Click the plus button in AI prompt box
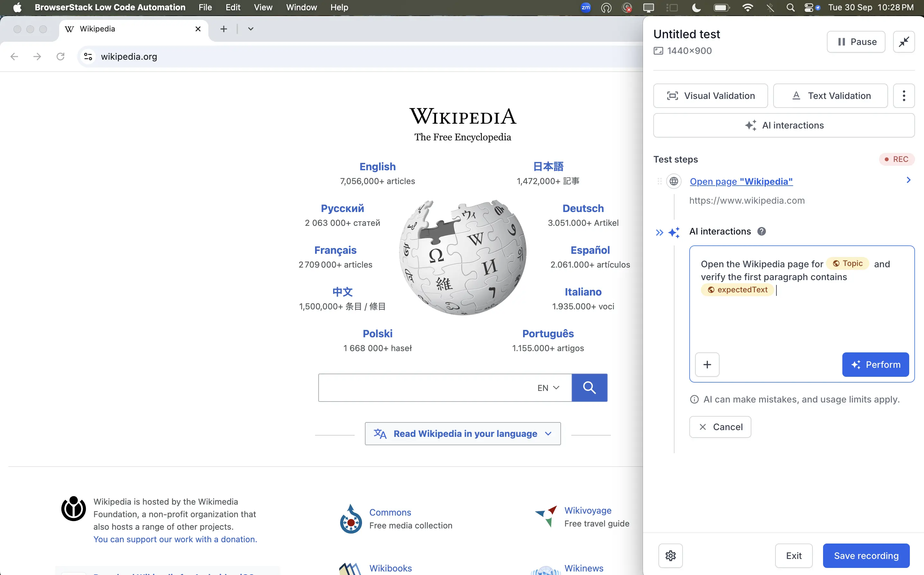 click(707, 364)
